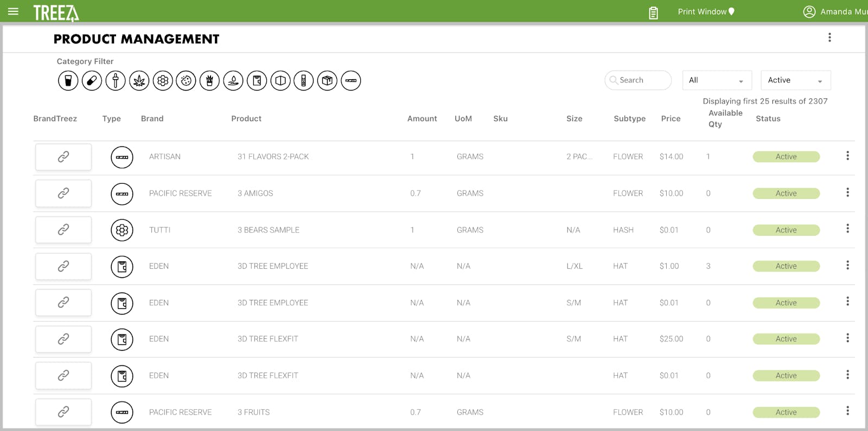Filter by the pre-roll joint category icon
This screenshot has width=868, height=431.
coord(351,81)
